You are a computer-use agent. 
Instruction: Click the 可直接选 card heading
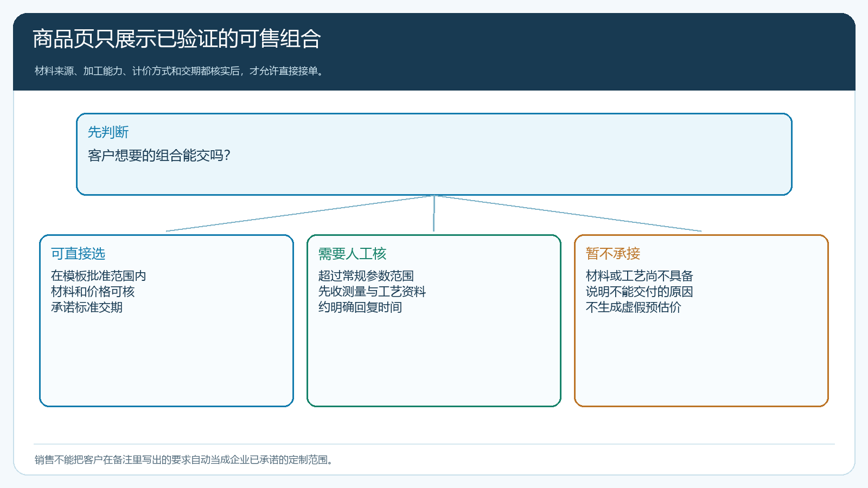point(78,254)
